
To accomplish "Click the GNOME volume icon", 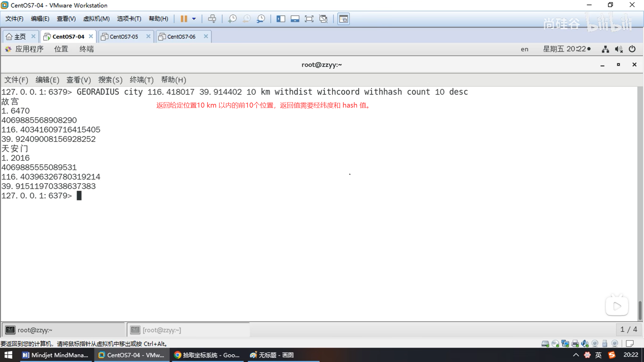I will [x=619, y=49].
